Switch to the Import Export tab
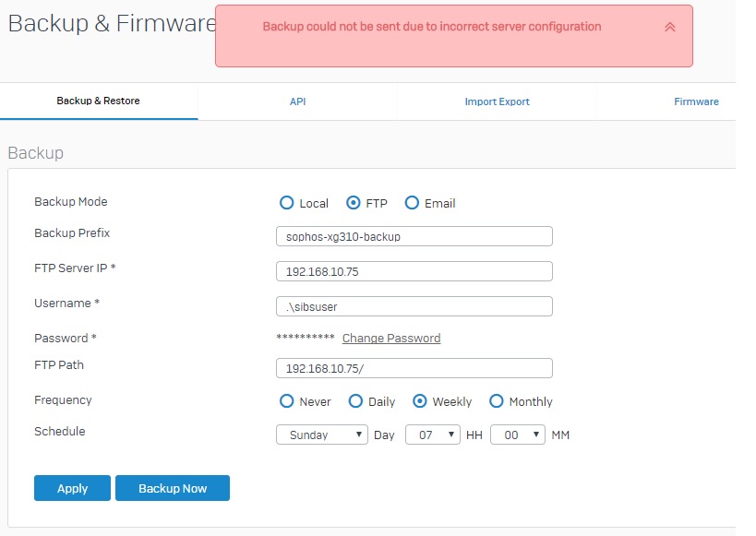The image size is (756, 536). click(497, 101)
